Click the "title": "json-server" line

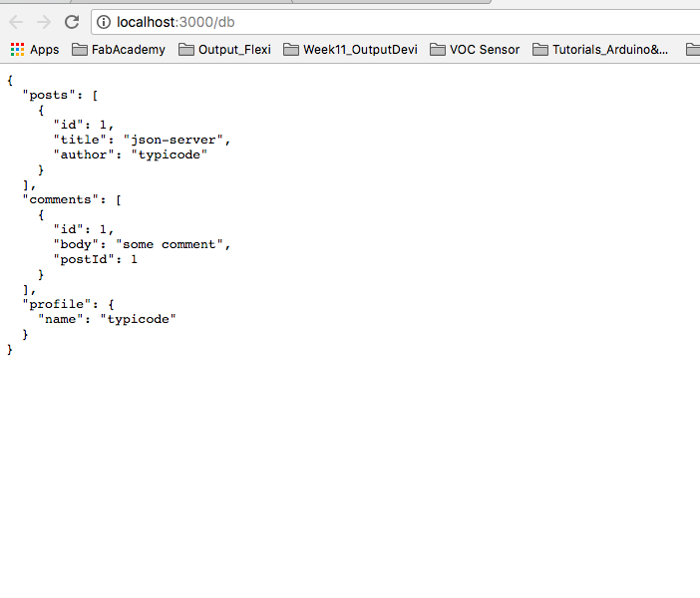click(142, 140)
